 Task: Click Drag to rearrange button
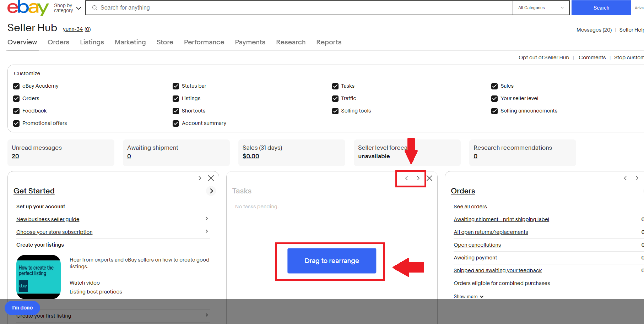coord(332,261)
